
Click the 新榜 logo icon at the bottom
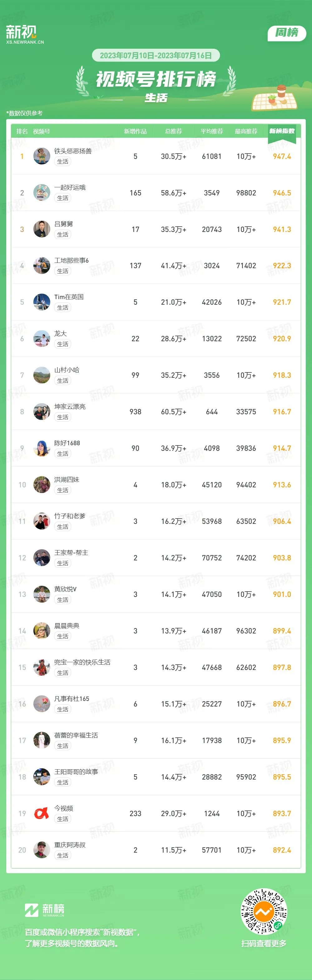point(32,910)
